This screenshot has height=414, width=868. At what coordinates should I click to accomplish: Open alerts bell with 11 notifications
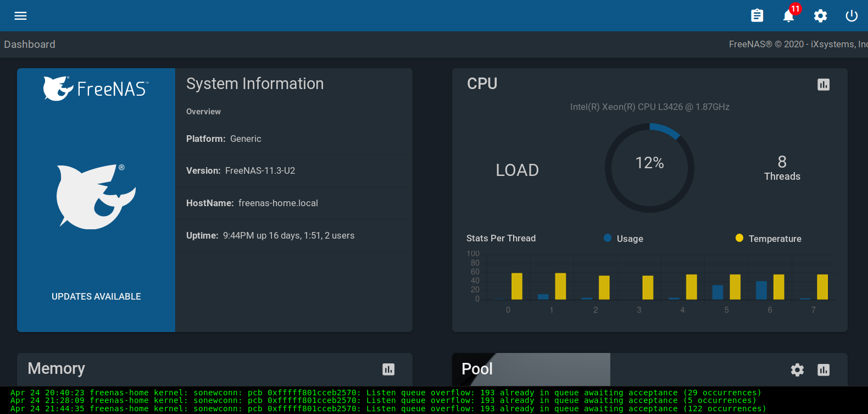(789, 15)
